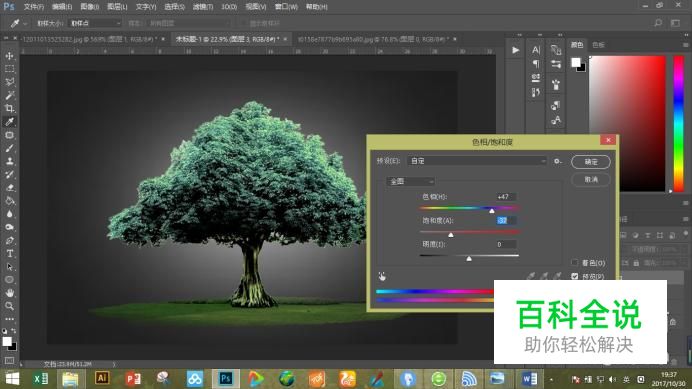Screen dimensions: 692x389
Task: Open the Type (文字) menu
Action: (x=146, y=7)
